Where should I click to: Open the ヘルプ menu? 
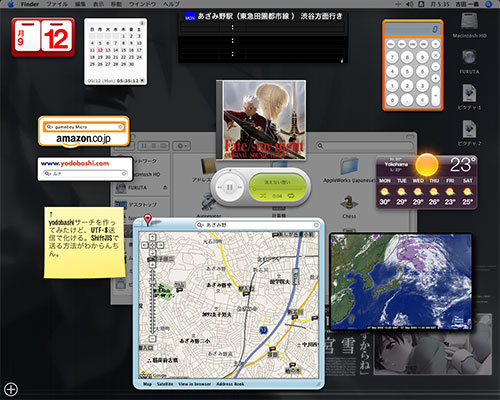171,4
